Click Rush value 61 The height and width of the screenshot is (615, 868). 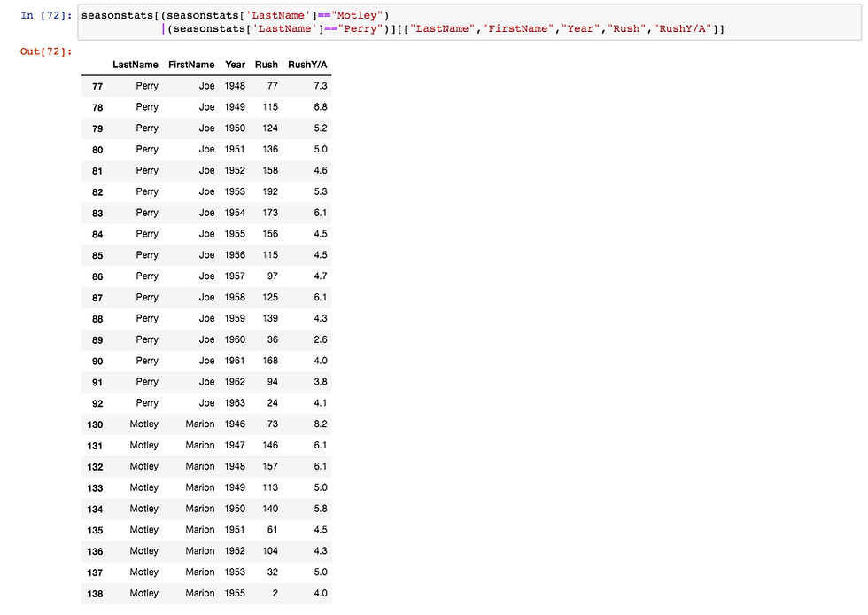tap(273, 530)
